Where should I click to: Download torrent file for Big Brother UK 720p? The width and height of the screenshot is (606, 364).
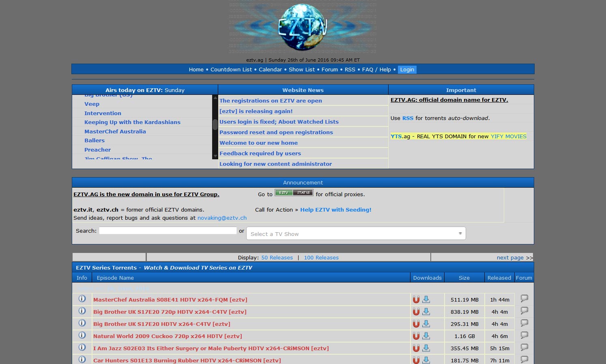pos(426,312)
